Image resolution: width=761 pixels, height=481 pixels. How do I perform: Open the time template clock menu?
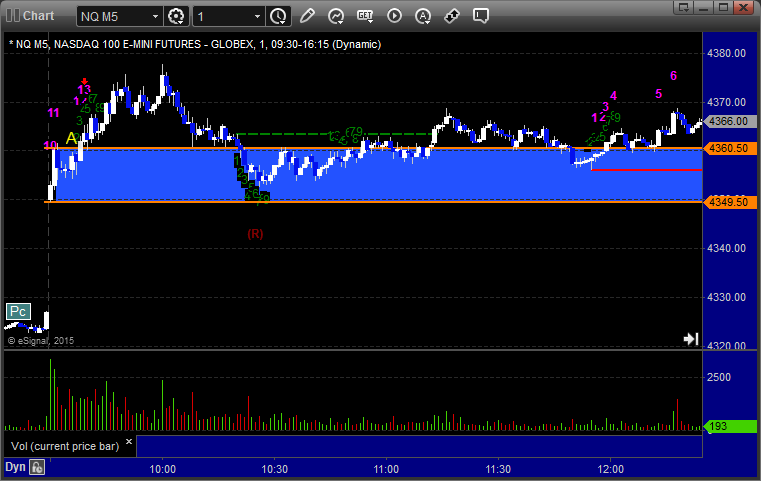pos(278,17)
